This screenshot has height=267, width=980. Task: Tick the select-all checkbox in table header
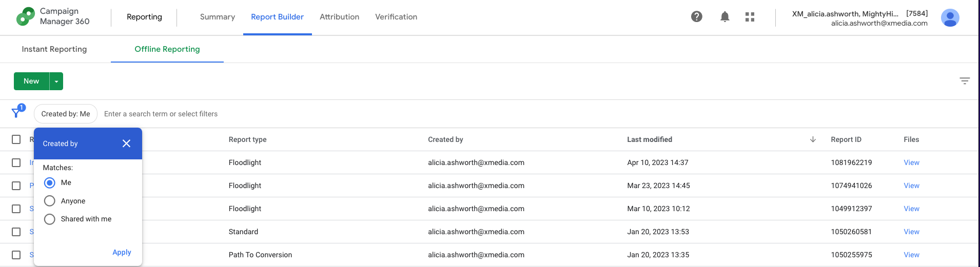coord(16,139)
